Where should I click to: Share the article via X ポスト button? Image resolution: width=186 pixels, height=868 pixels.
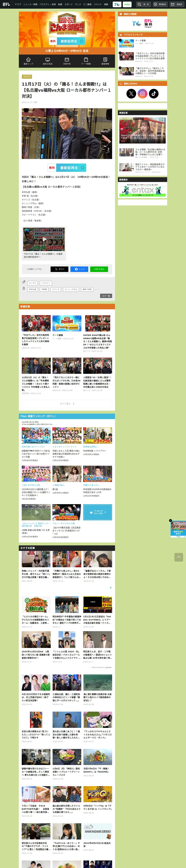pos(59,269)
